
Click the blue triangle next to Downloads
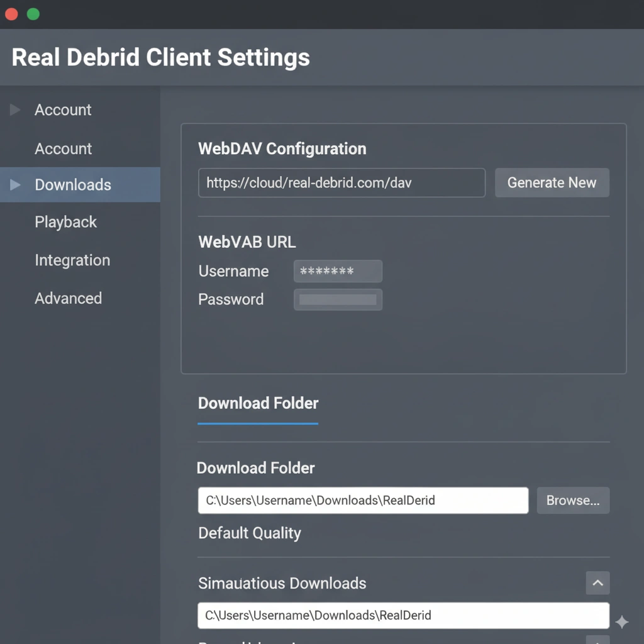[14, 185]
